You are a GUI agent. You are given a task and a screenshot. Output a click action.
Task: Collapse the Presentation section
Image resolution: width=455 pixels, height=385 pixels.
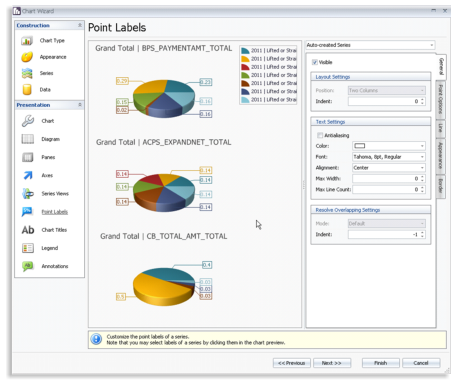(80, 105)
